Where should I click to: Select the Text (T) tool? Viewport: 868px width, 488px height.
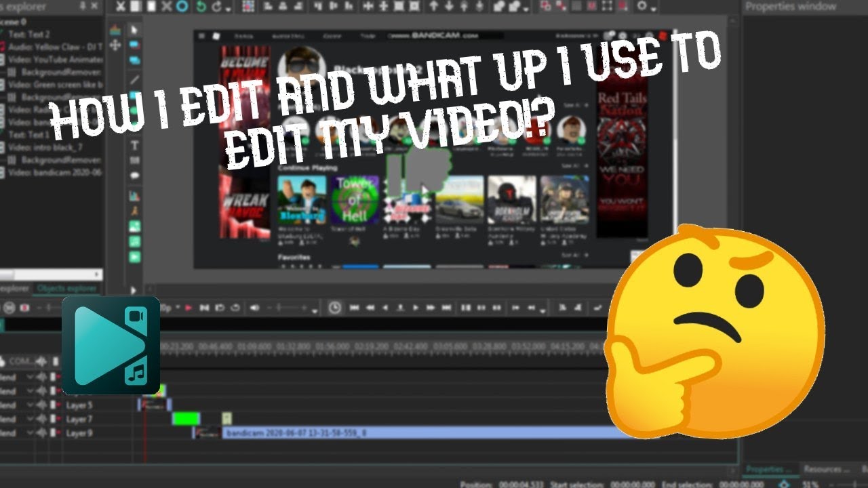click(134, 146)
